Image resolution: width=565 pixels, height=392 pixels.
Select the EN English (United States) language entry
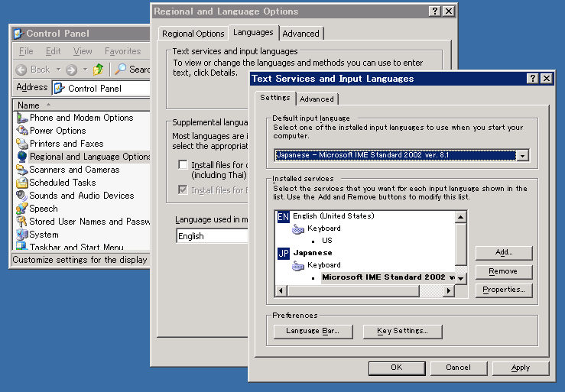pyautogui.click(x=333, y=216)
